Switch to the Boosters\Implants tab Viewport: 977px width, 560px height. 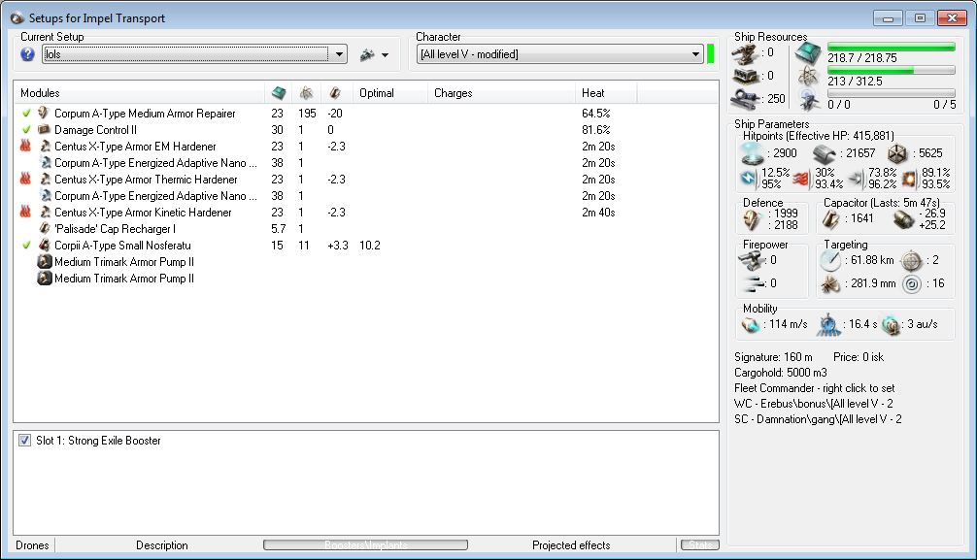[366, 545]
